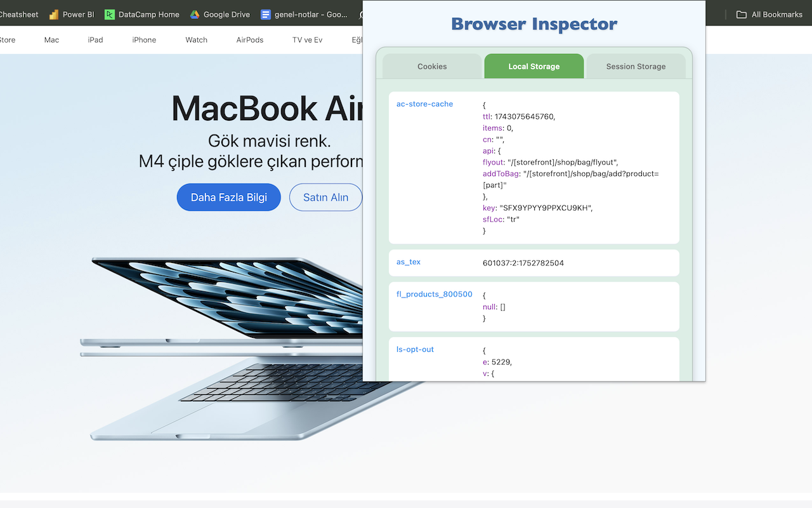Image resolution: width=812 pixels, height=508 pixels.
Task: Click the addToBag path value line
Action: (x=571, y=179)
